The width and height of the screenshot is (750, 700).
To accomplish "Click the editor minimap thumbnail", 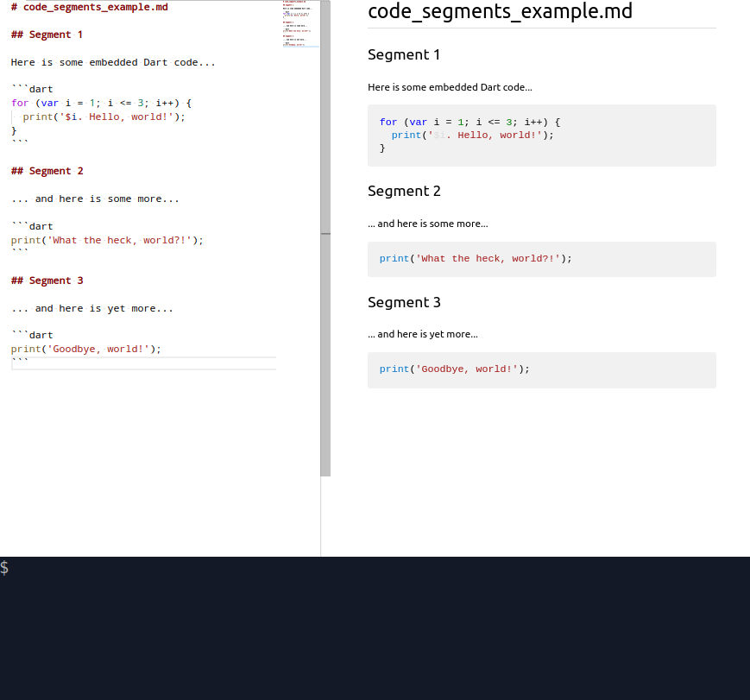I will click(301, 23).
